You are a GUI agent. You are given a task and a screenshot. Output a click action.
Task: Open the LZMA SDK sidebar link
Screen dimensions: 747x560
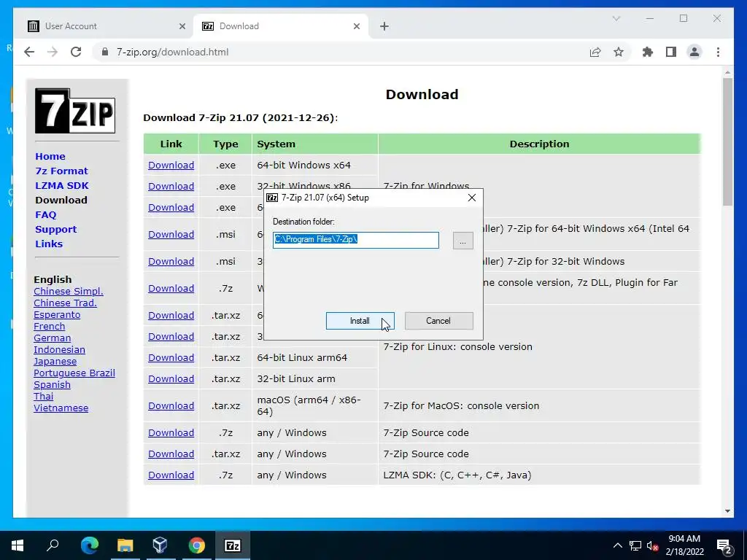point(62,186)
